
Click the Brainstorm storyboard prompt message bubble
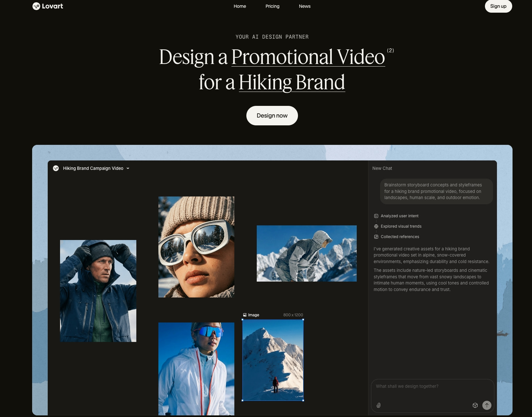coord(436,191)
